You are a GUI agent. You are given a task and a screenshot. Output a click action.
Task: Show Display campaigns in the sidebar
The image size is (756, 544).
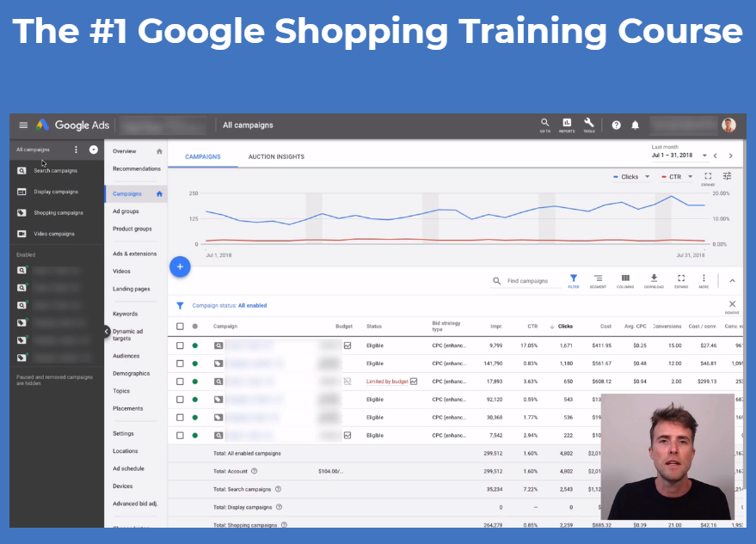56,192
